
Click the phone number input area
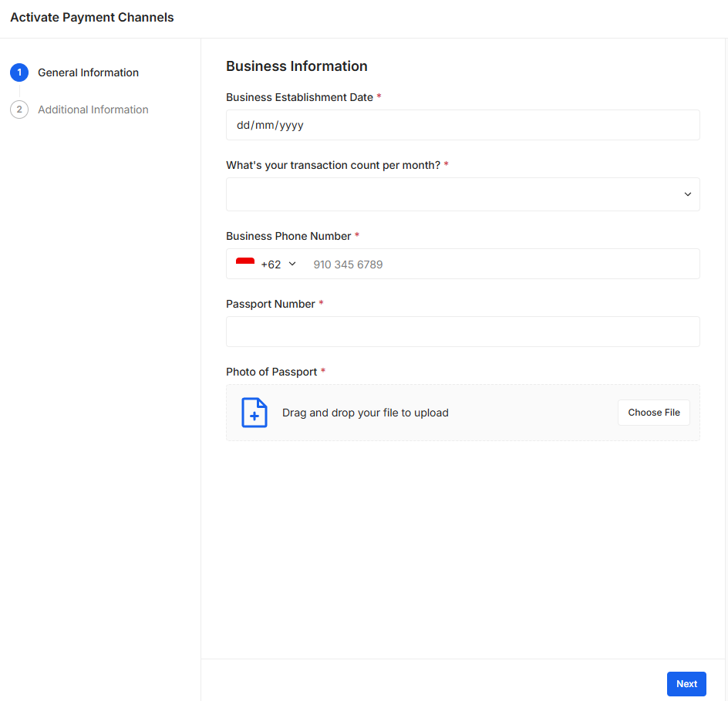click(x=463, y=263)
